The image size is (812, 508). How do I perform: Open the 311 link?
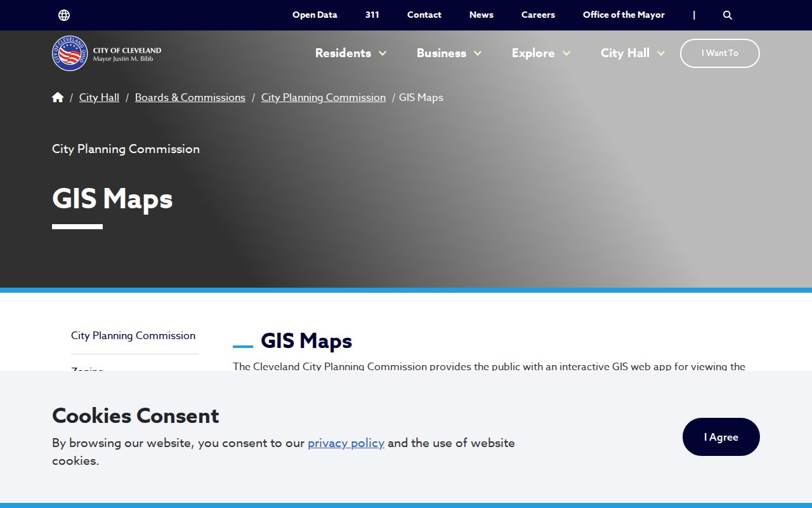tap(372, 15)
